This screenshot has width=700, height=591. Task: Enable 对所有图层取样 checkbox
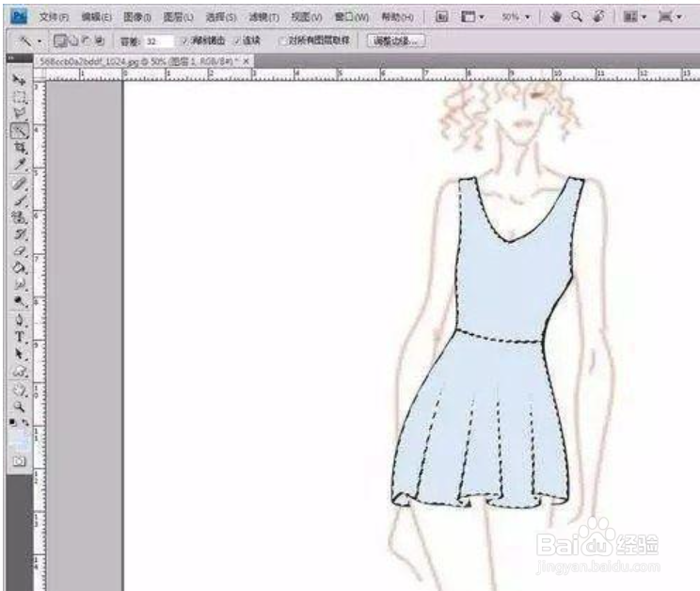pyautogui.click(x=282, y=41)
